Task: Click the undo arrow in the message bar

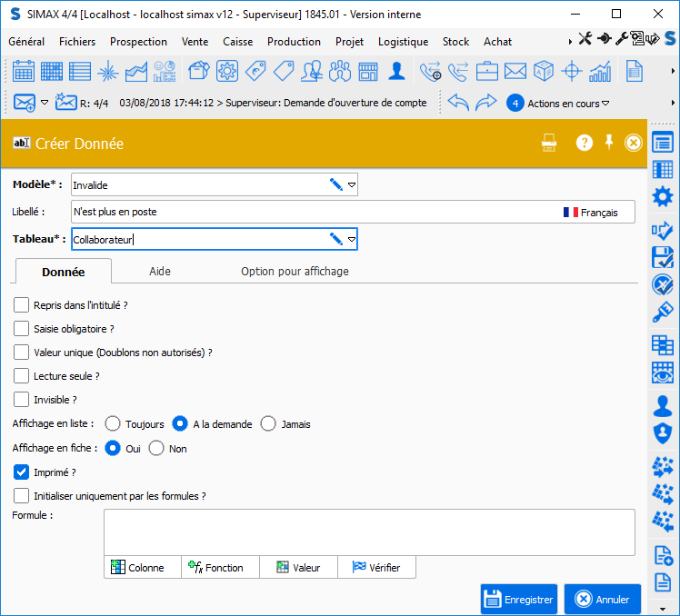Action: tap(458, 103)
